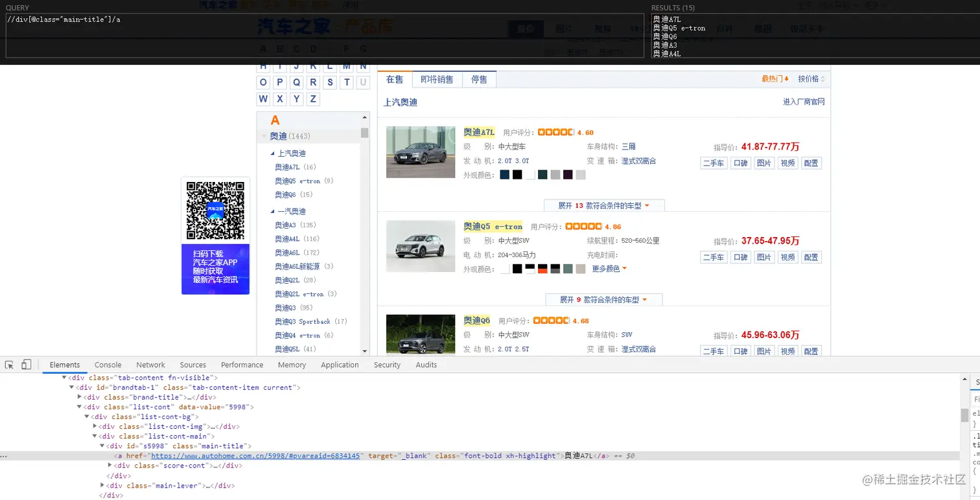Viewport: 980px width, 500px height.
Task: Open 配置 for 奥迪A7L
Action: [811, 163]
